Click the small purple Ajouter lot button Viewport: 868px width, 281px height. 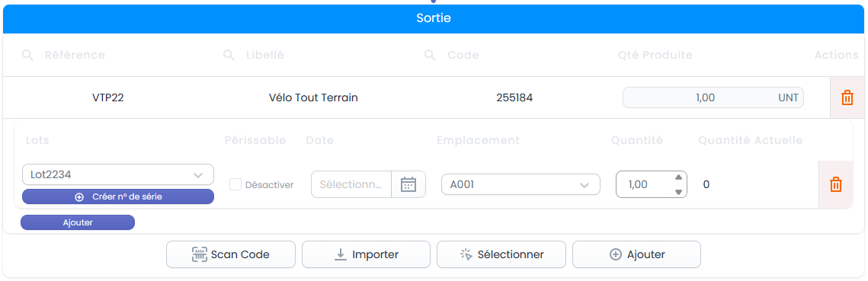(78, 222)
